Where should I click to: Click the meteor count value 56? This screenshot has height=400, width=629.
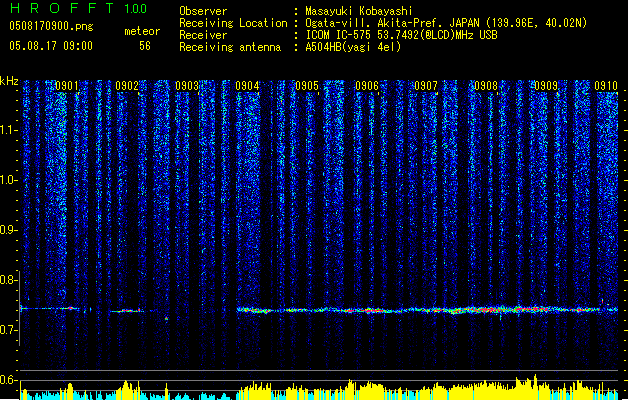click(145, 46)
